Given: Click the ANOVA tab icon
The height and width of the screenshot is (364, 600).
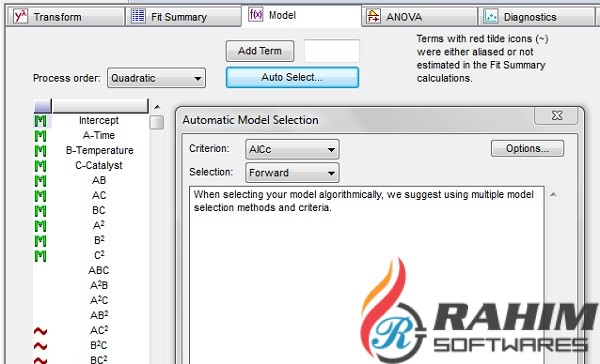Looking at the screenshot, I should (x=373, y=16).
